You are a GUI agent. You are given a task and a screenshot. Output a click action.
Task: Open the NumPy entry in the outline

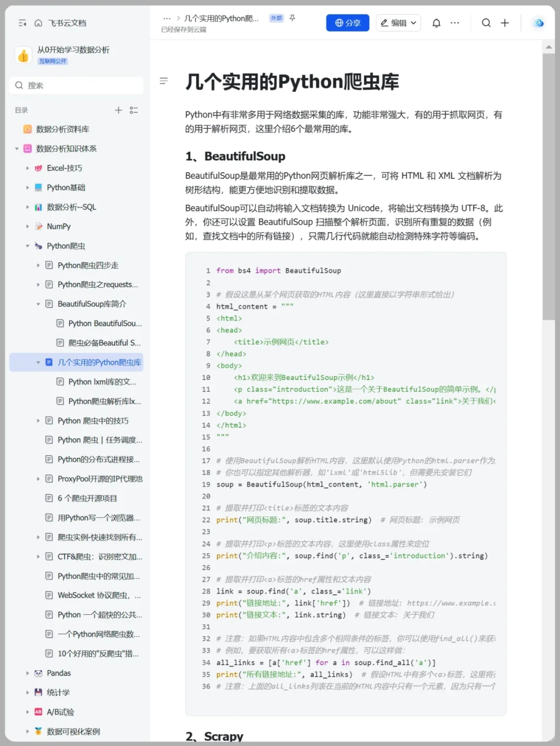click(x=59, y=226)
